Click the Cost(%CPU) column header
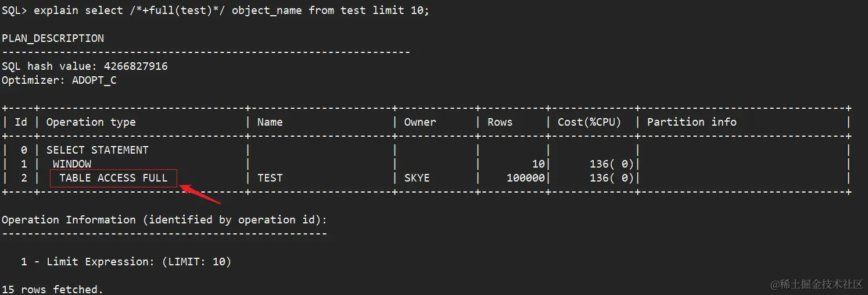Viewport: 868px width, 295px height. [589, 122]
